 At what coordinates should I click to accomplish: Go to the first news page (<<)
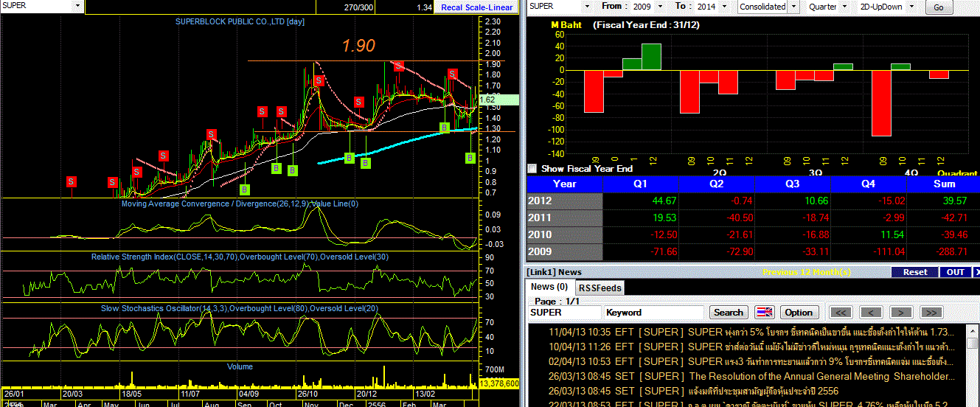pos(842,313)
